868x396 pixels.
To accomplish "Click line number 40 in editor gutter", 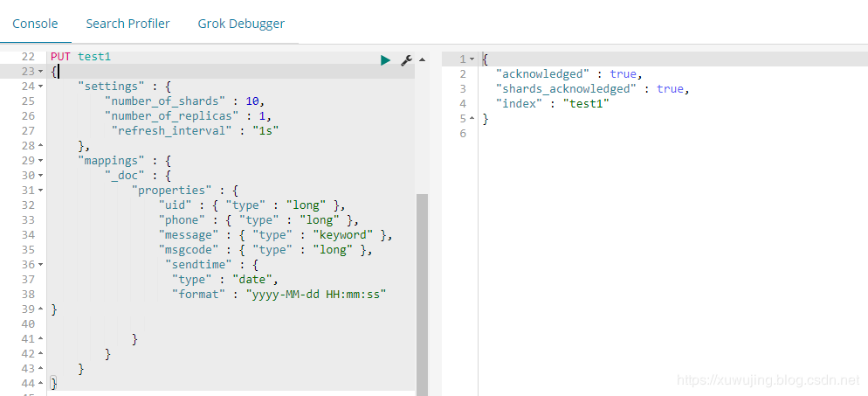I will 28,324.
